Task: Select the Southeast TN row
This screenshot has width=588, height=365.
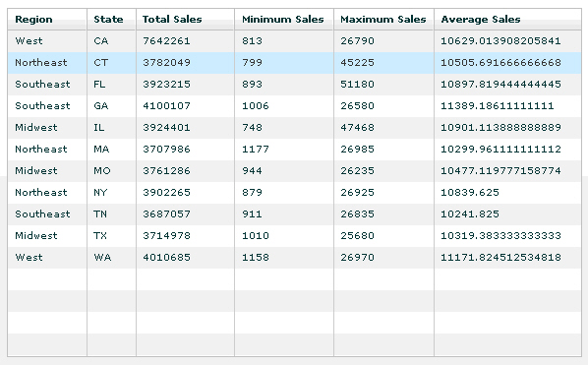Action: pyautogui.click(x=294, y=214)
